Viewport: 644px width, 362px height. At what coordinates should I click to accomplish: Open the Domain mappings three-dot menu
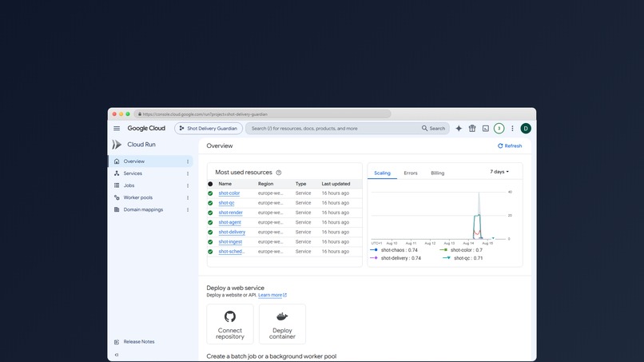188,209
